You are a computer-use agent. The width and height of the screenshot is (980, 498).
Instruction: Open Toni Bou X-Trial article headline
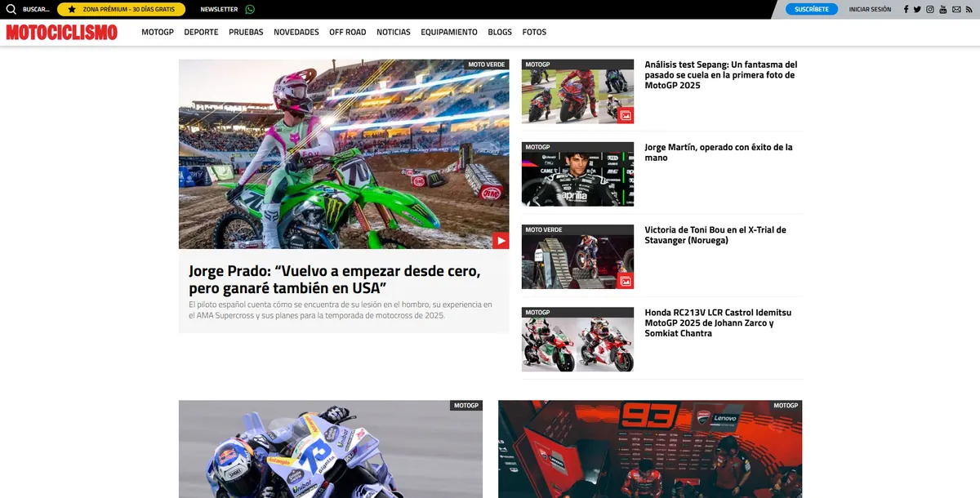point(715,235)
